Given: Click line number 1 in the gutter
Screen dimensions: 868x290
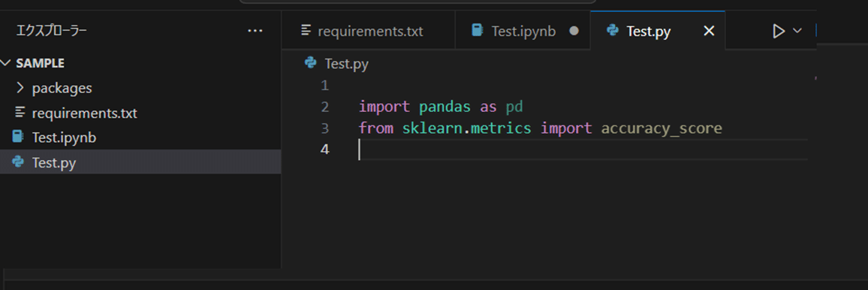Looking at the screenshot, I should point(324,86).
